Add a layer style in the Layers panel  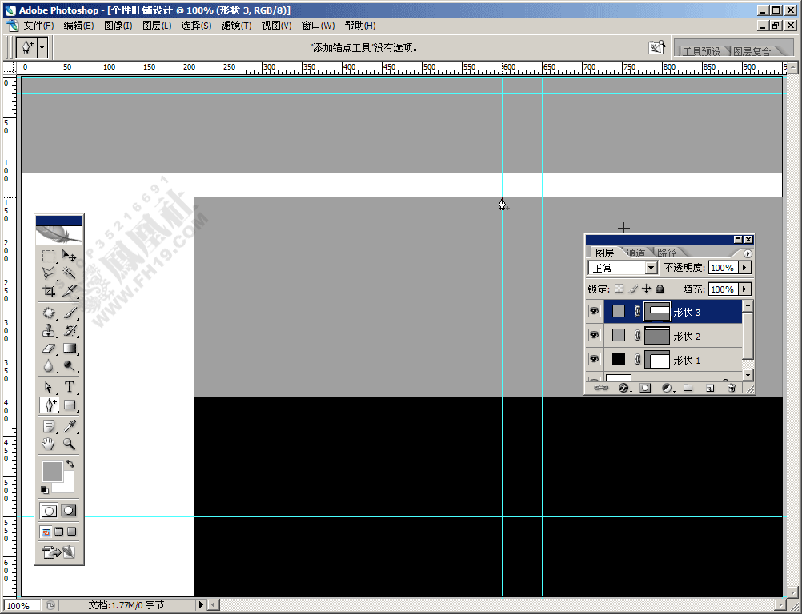(623, 388)
